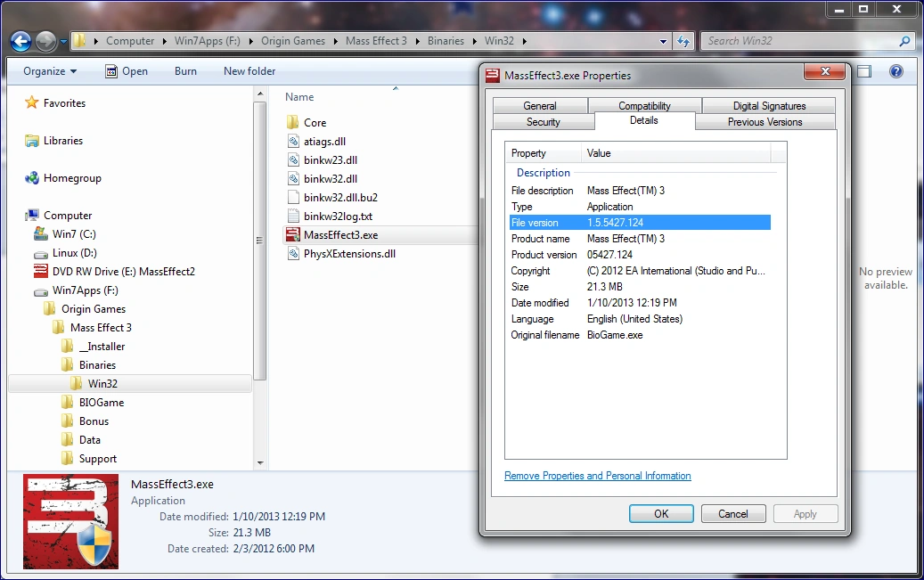The width and height of the screenshot is (924, 580).
Task: Select Bonus folder in tree
Action: [x=85, y=421]
